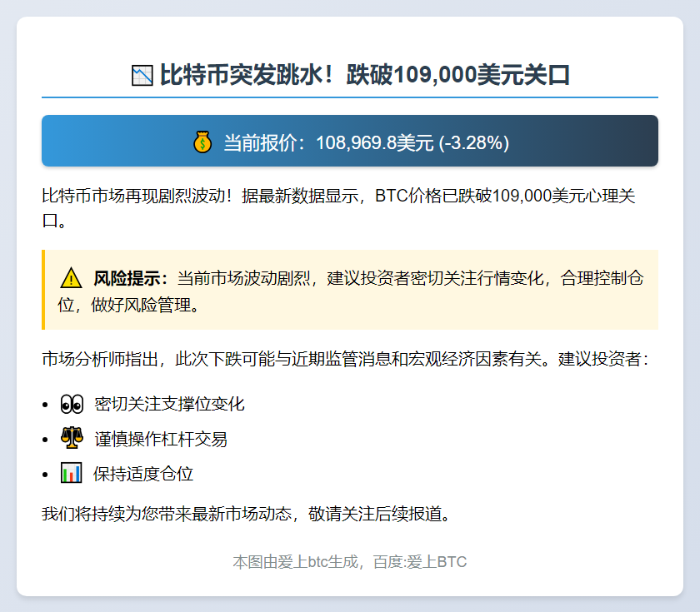Select the money bag icon in the price banner

tap(202, 141)
